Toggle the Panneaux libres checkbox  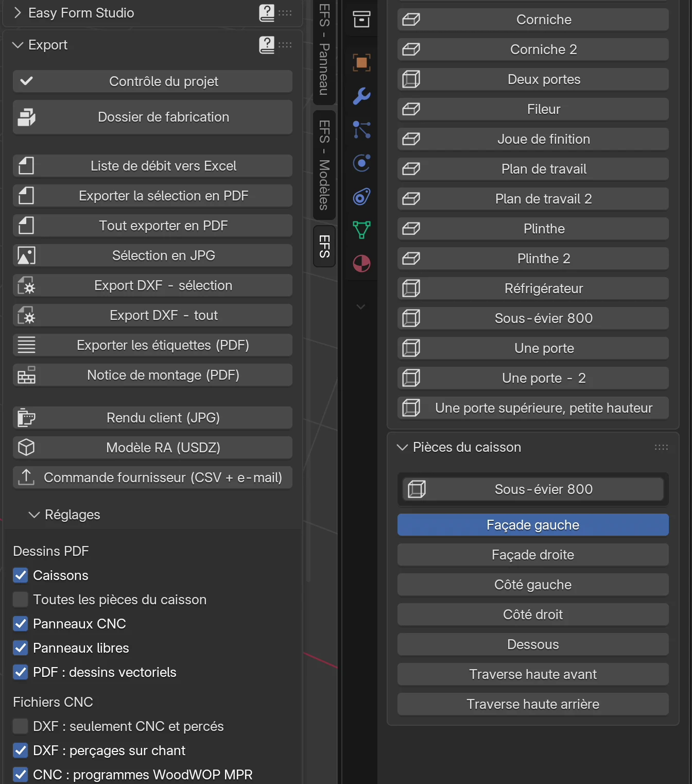point(21,648)
